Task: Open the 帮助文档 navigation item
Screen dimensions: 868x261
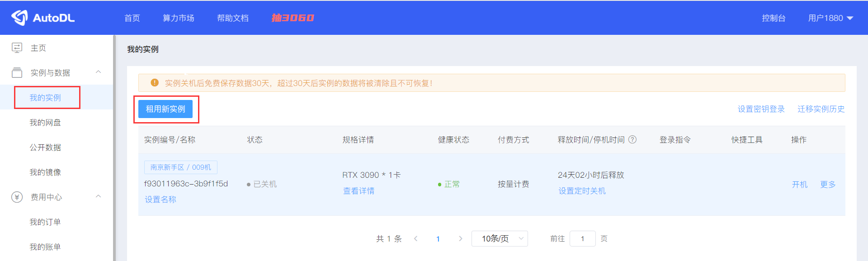Action: 233,18
